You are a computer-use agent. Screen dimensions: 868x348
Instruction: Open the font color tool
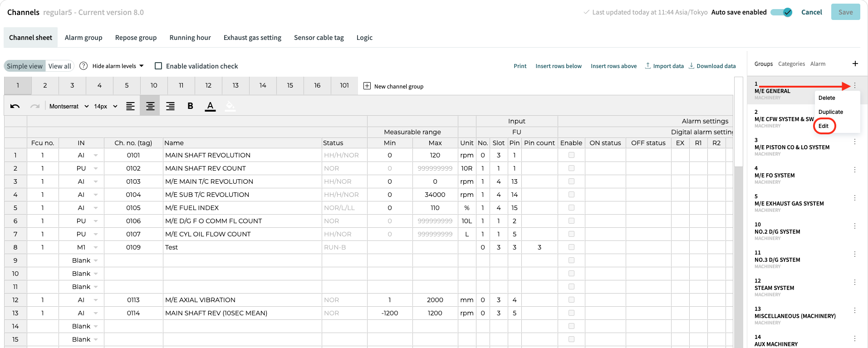pyautogui.click(x=210, y=106)
